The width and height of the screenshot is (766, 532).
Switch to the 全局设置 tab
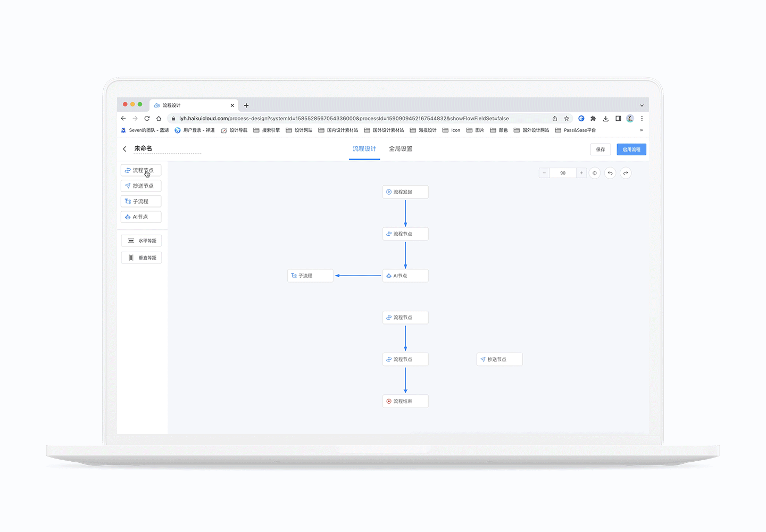point(401,149)
